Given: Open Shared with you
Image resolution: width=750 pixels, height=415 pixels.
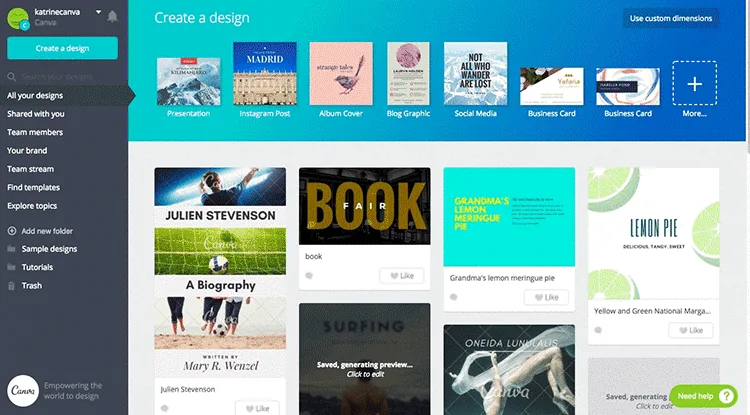Looking at the screenshot, I should coord(35,114).
